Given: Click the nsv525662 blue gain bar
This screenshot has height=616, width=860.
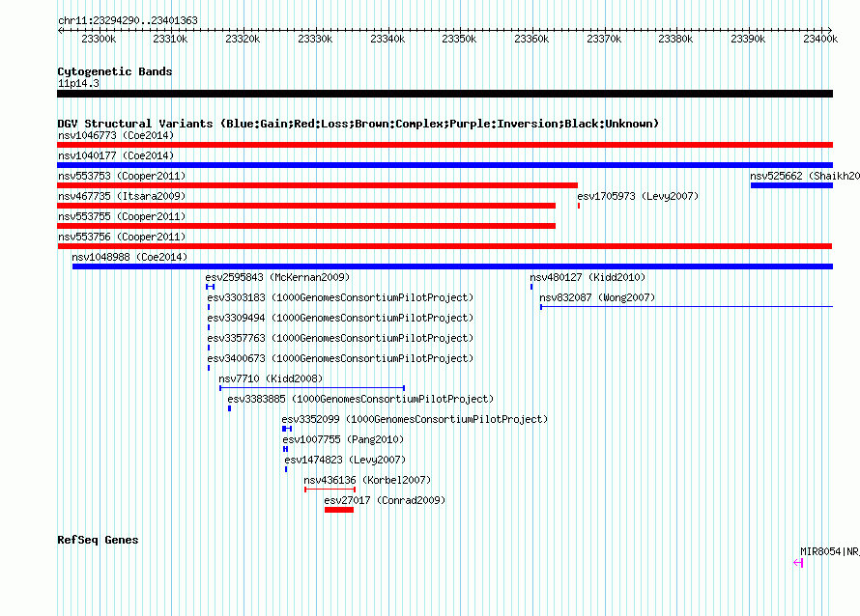Looking at the screenshot, I should (792, 185).
